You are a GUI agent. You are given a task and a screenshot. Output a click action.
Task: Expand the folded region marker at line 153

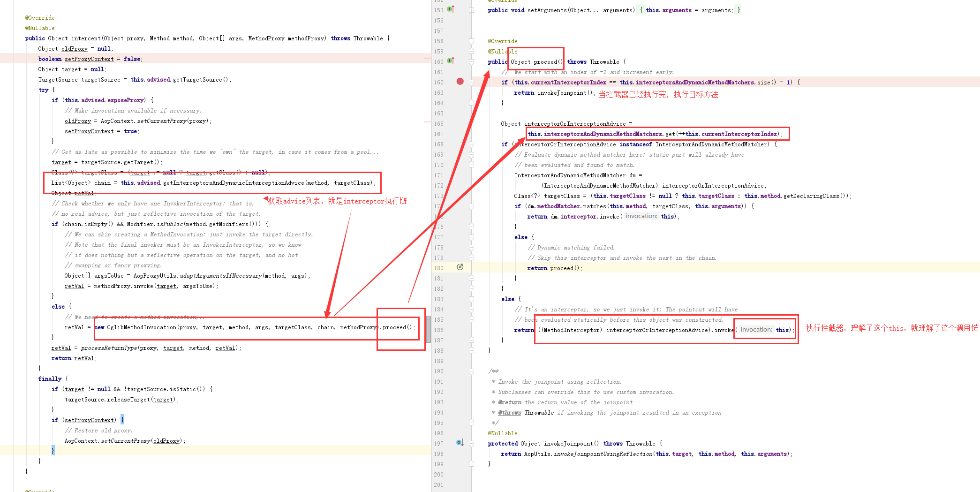click(471, 9)
